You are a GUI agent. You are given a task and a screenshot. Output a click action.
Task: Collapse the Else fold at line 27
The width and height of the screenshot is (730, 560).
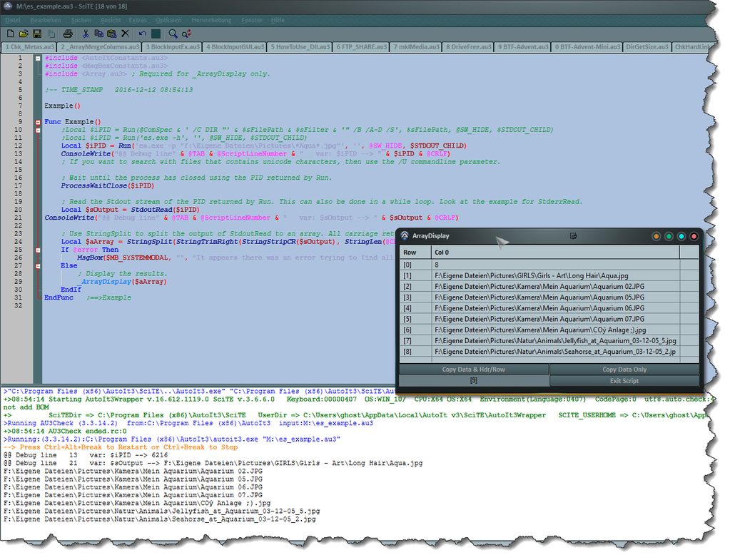click(38, 265)
